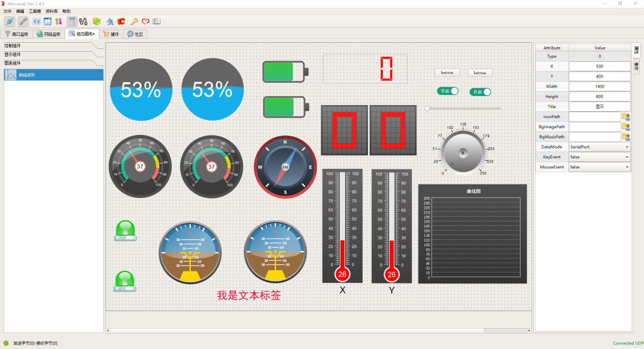Click the open book toolbar icon
This screenshot has width=644, height=349.
(x=156, y=21)
